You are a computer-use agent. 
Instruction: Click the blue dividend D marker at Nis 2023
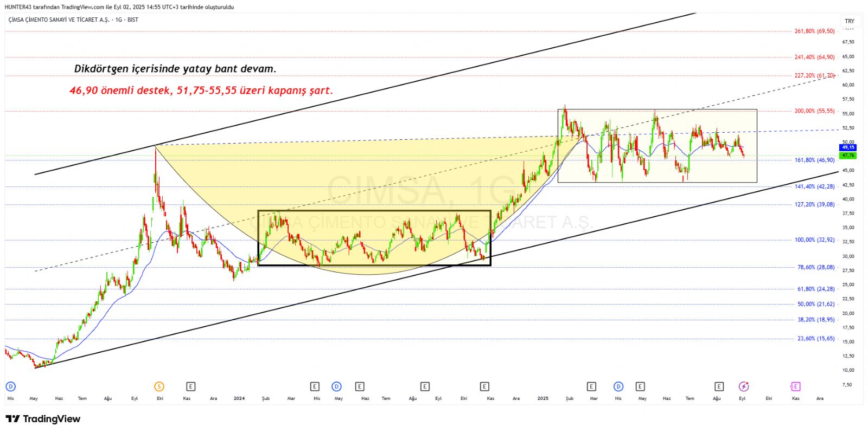[10, 386]
